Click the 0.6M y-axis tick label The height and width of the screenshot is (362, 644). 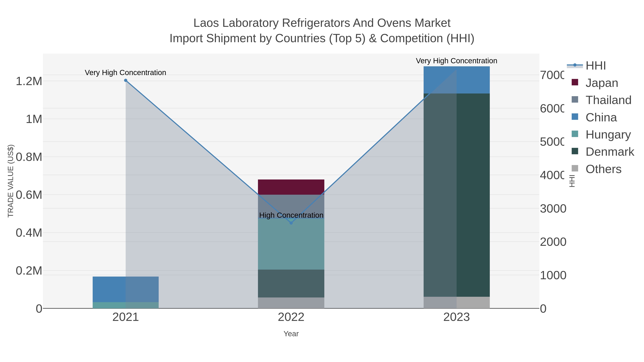(29, 195)
